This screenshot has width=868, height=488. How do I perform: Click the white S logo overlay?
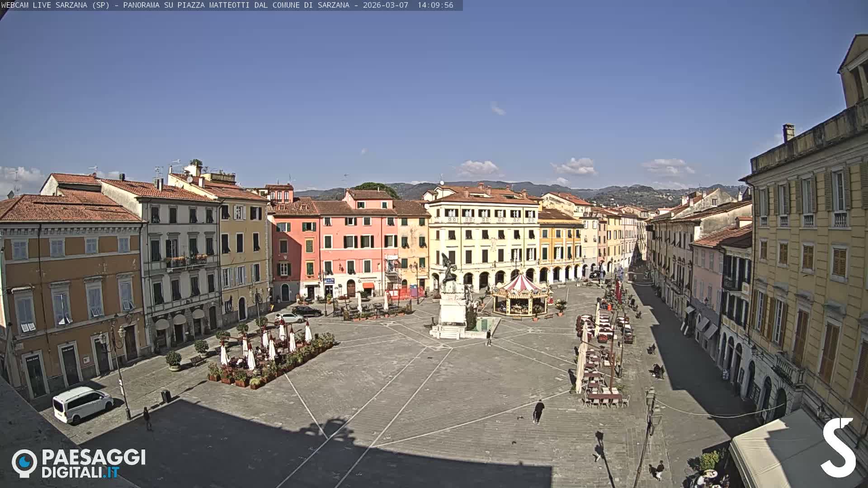click(838, 447)
